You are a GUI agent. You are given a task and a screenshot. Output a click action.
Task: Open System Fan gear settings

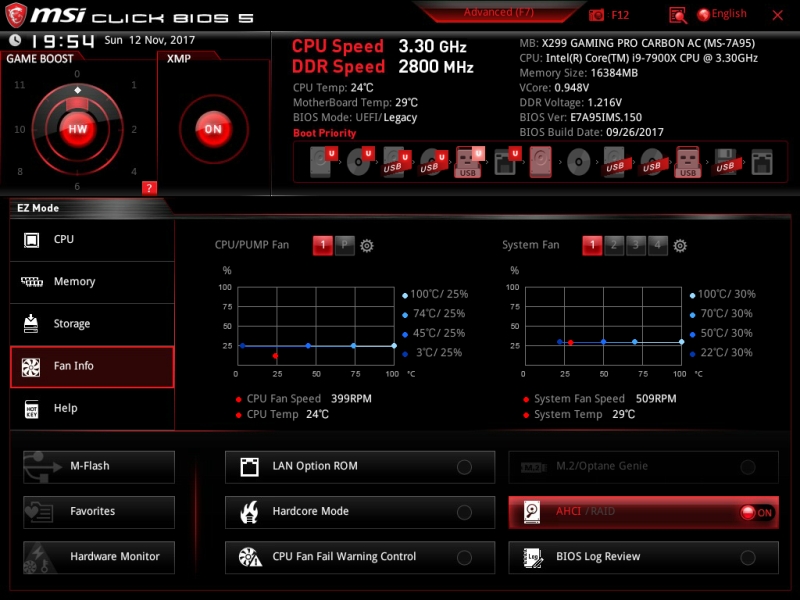pyautogui.click(x=680, y=246)
